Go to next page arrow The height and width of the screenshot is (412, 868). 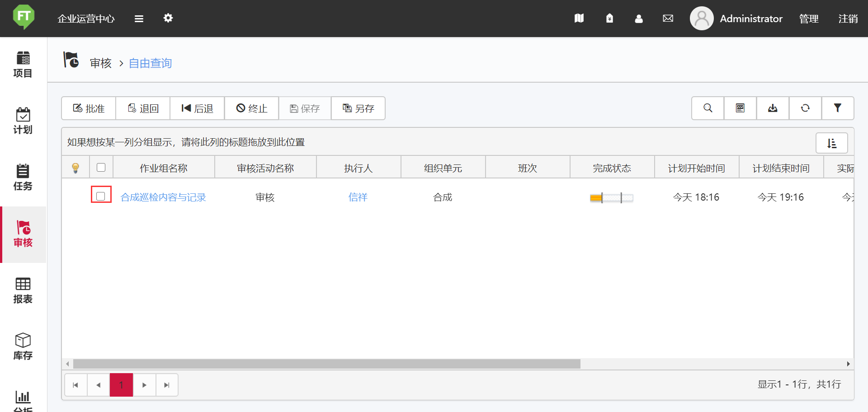click(x=144, y=385)
